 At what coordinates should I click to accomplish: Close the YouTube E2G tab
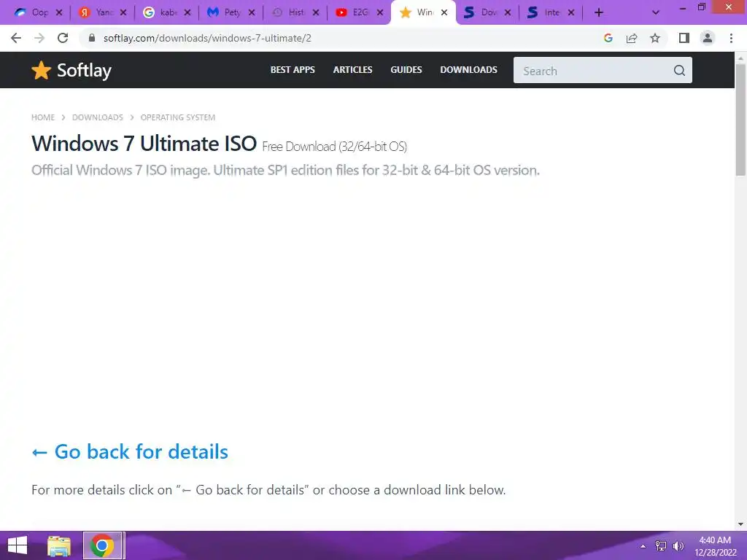(379, 13)
